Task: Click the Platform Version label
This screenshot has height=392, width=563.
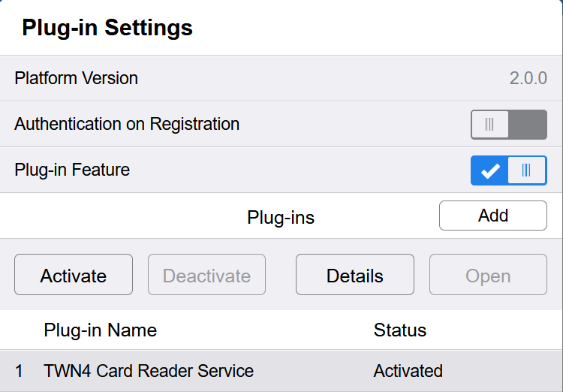Action: (76, 78)
